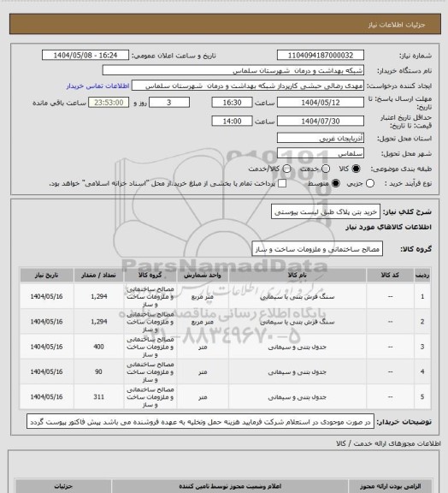Select the جزیی purchase type radio
This screenshot has width=448, height=493.
click(x=370, y=183)
